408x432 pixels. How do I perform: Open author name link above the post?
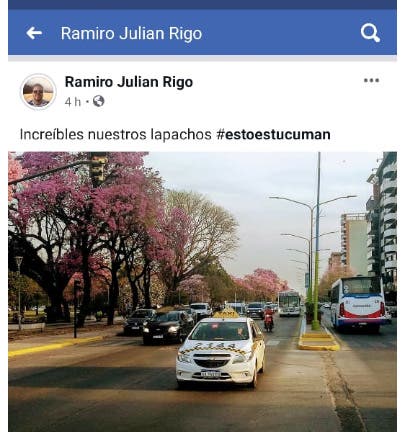pos(129,82)
